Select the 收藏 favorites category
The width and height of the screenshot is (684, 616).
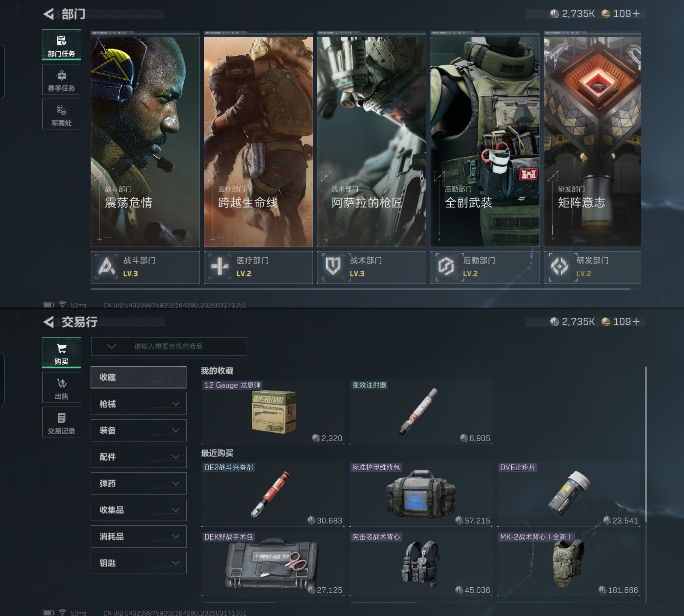138,377
